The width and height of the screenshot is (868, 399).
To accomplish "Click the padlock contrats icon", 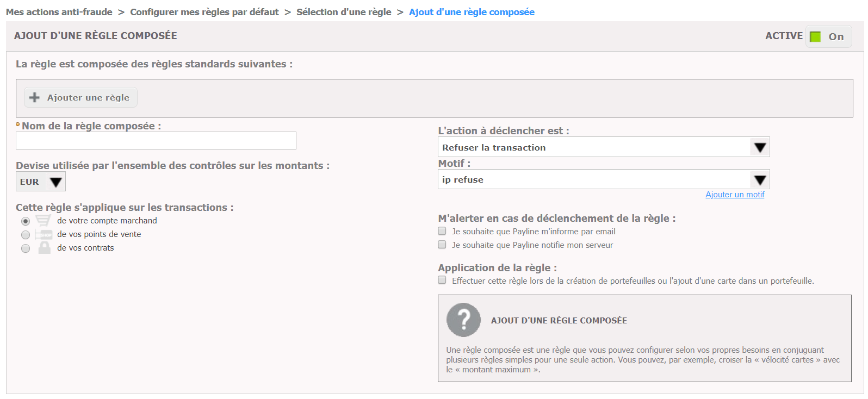I will pyautogui.click(x=45, y=248).
